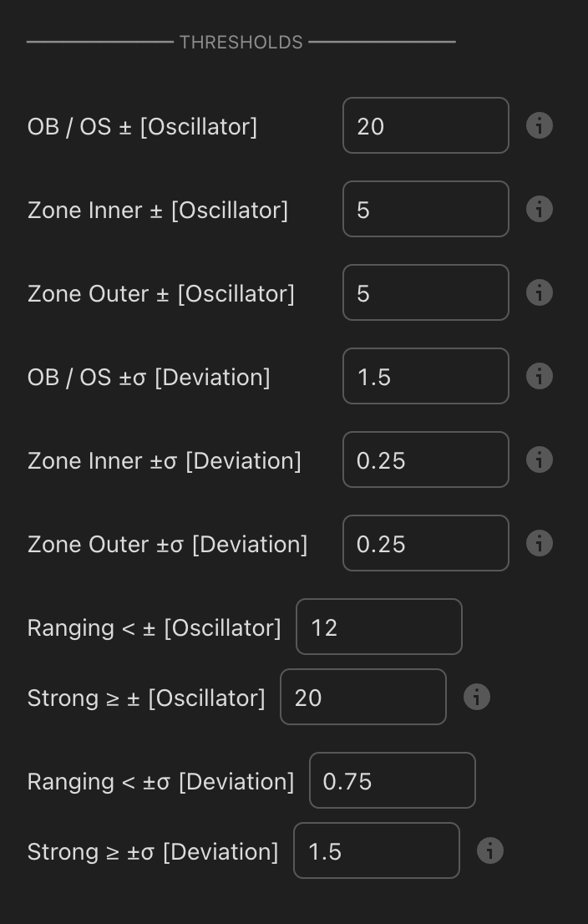Click the Ranging < ±σ [Deviation] label text
This screenshot has width=588, height=924.
tap(160, 781)
